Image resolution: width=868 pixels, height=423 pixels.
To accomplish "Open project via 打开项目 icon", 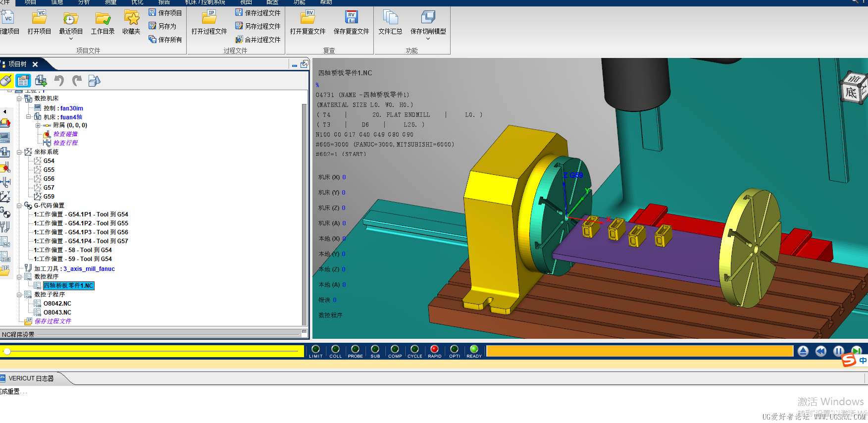I will click(x=39, y=22).
